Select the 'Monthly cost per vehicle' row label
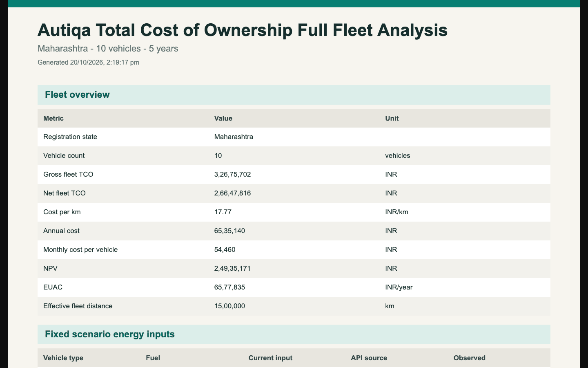The image size is (588, 368). [x=80, y=250]
